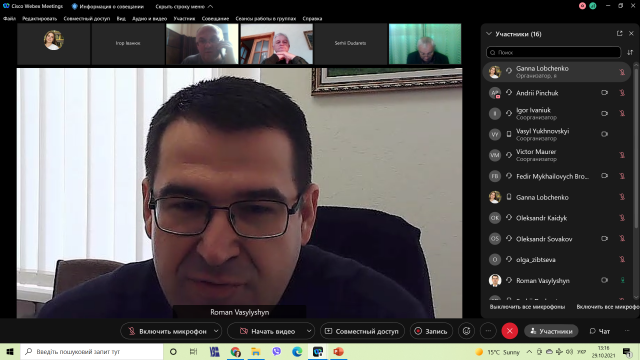Click Fedir Mykhailovych's camera icon

[x=604, y=176]
